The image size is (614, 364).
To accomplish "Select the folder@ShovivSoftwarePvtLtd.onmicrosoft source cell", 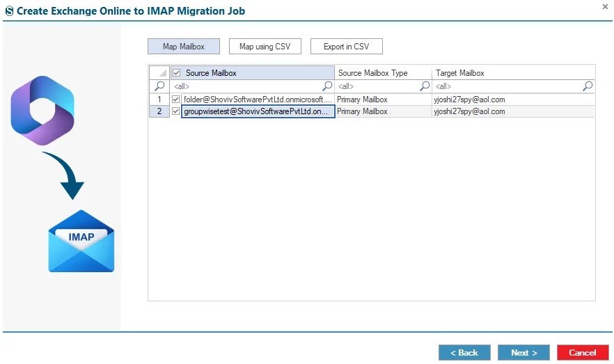I will (x=258, y=100).
